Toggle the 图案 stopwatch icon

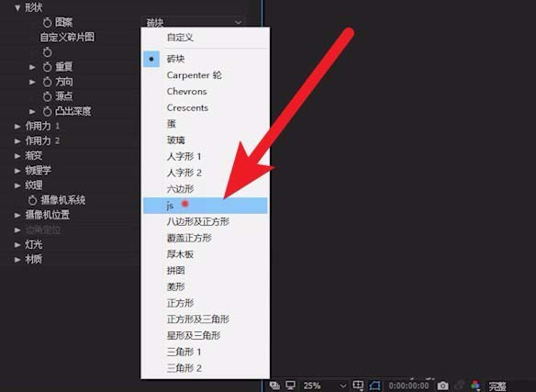pos(48,23)
